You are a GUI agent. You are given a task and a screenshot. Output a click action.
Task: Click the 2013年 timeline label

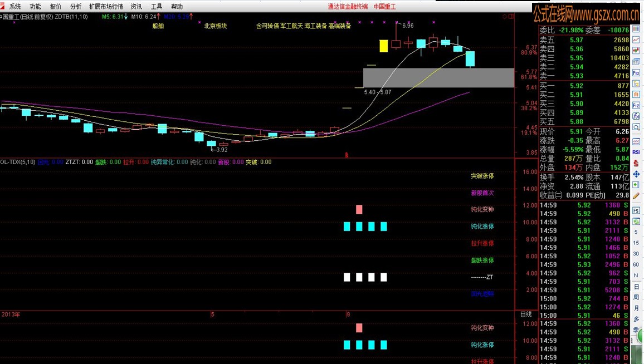tap(11, 314)
